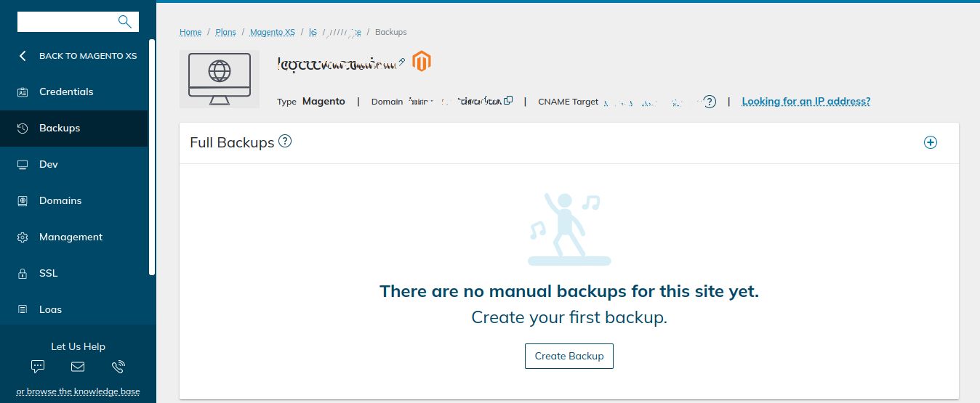Click the Domains globe icon
This screenshot has width=980, height=403.
click(23, 201)
